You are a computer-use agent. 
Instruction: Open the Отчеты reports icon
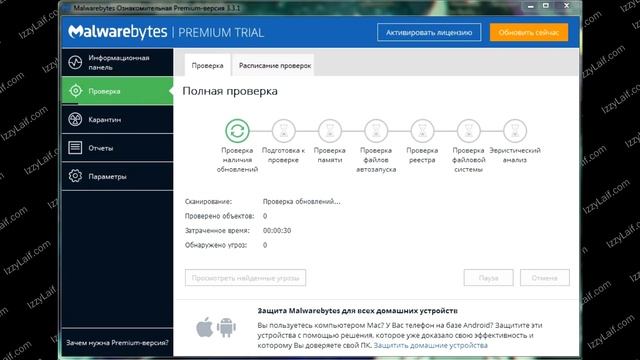(x=75, y=147)
